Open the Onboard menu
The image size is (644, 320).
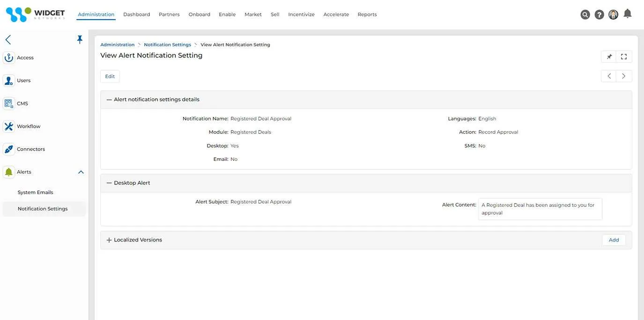click(200, 15)
